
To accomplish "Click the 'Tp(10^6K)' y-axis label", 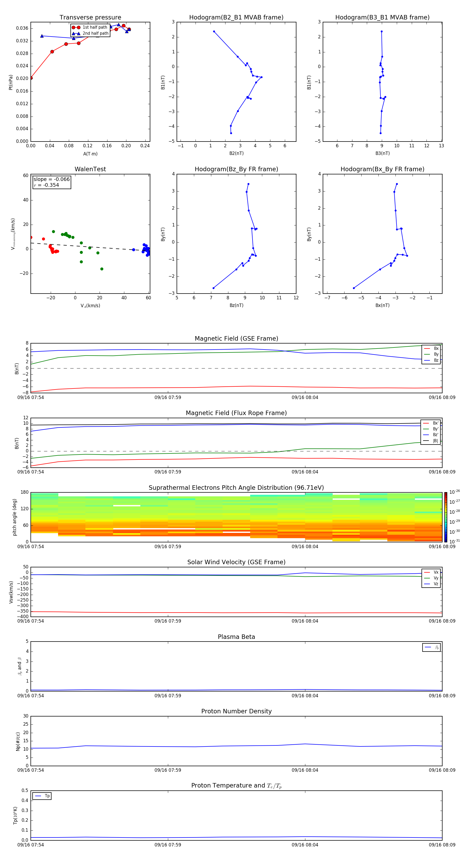I will [15, 815].
